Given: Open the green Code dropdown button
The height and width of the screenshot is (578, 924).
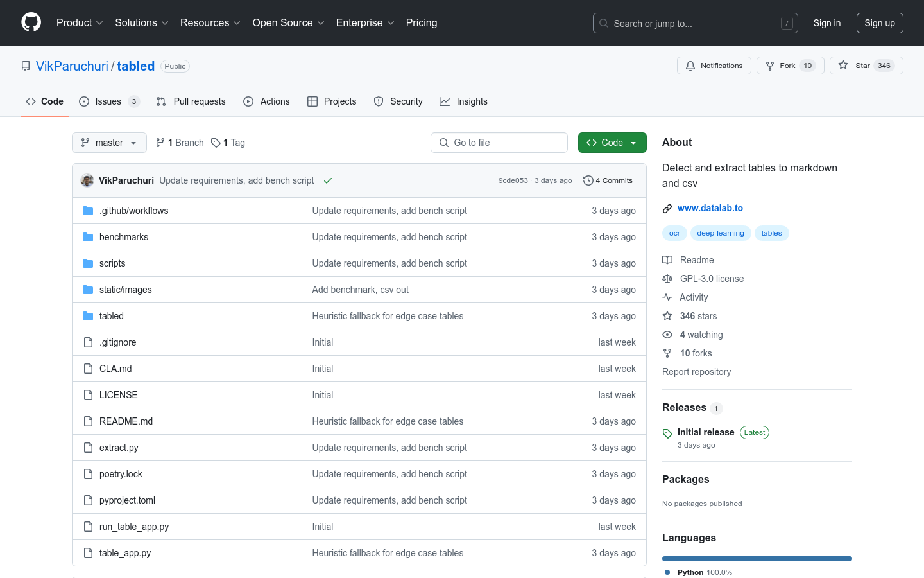Looking at the screenshot, I should point(612,143).
